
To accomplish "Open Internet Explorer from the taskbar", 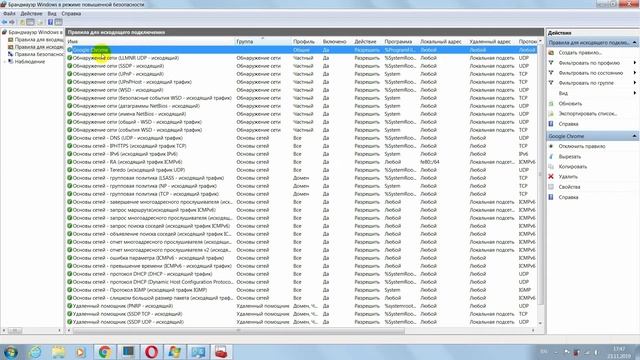I will (x=35, y=352).
